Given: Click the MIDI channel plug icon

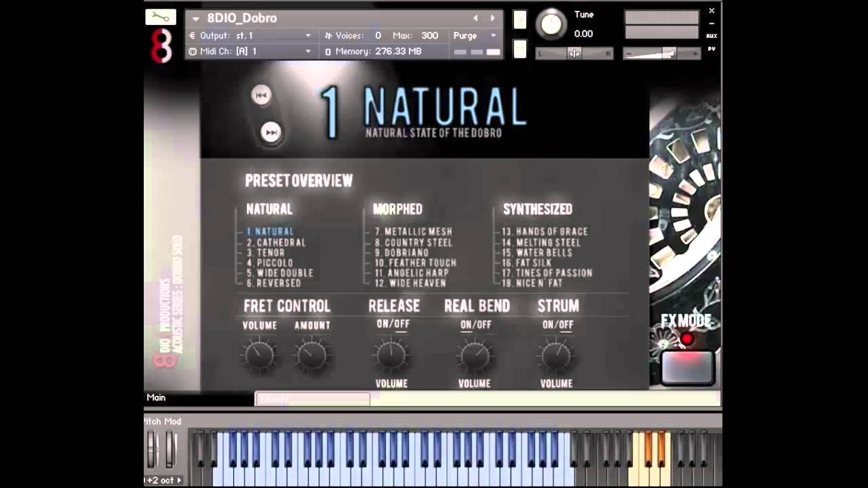Looking at the screenshot, I should [x=193, y=52].
